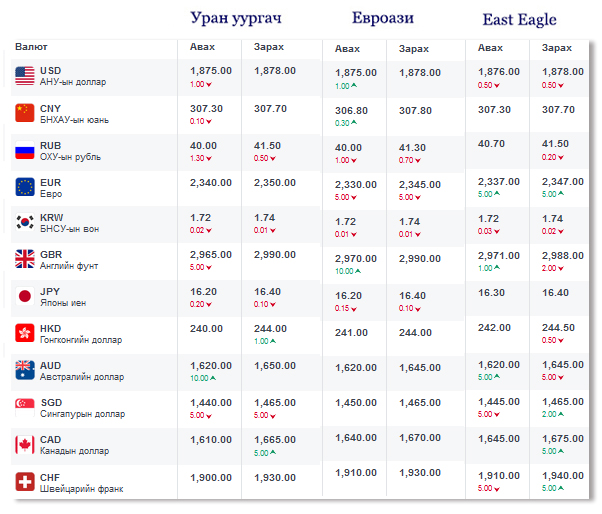This screenshot has width=602, height=514.
Task: Click the USD United States flag icon
Action: pyautogui.click(x=25, y=76)
